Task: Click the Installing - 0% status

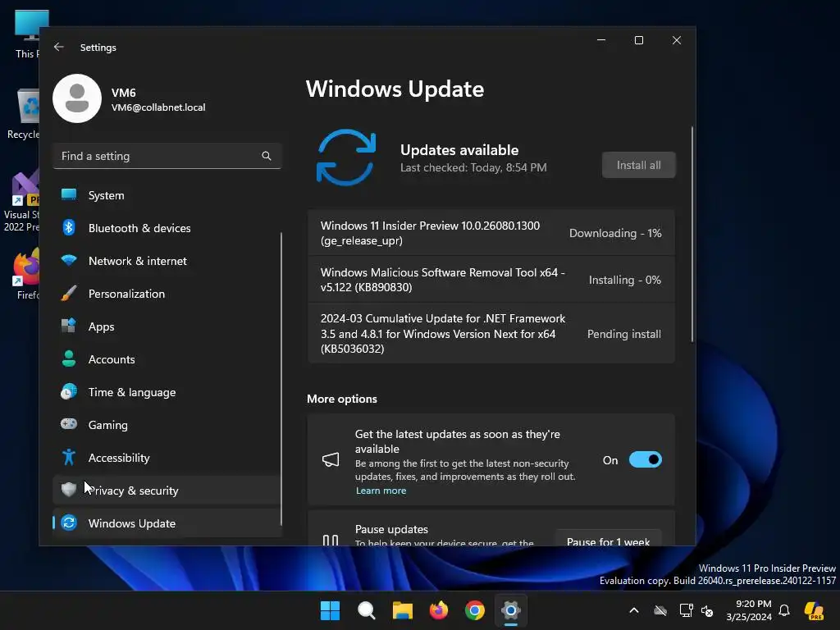Action: coord(624,280)
